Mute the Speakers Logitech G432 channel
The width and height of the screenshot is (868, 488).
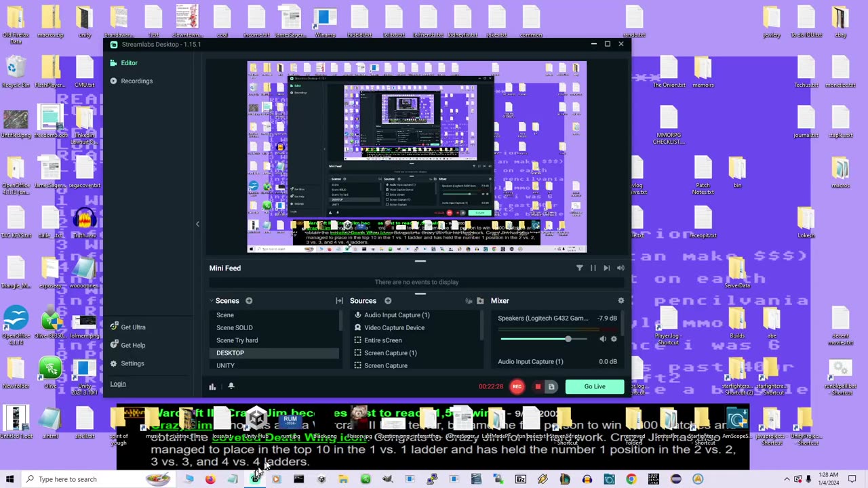click(603, 339)
